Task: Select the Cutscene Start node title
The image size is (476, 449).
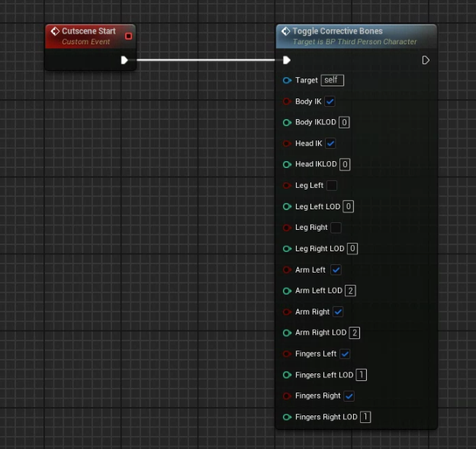Action: pos(88,31)
